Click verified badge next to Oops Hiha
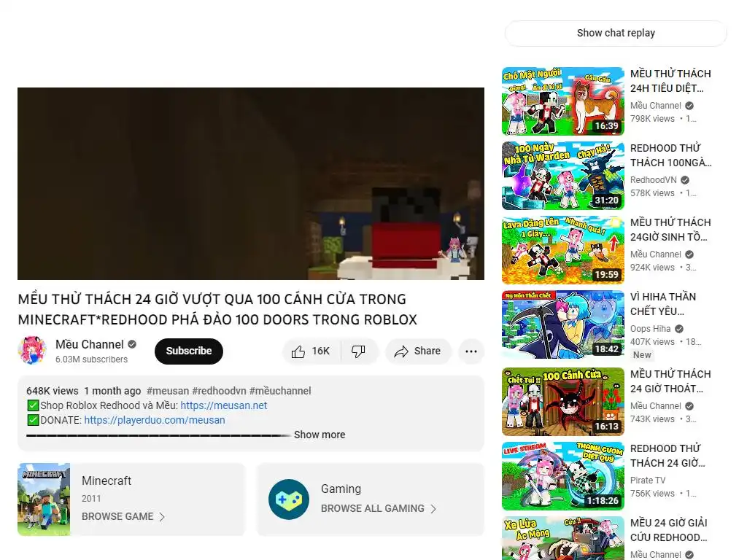The height and width of the screenshot is (560, 747). coord(679,329)
